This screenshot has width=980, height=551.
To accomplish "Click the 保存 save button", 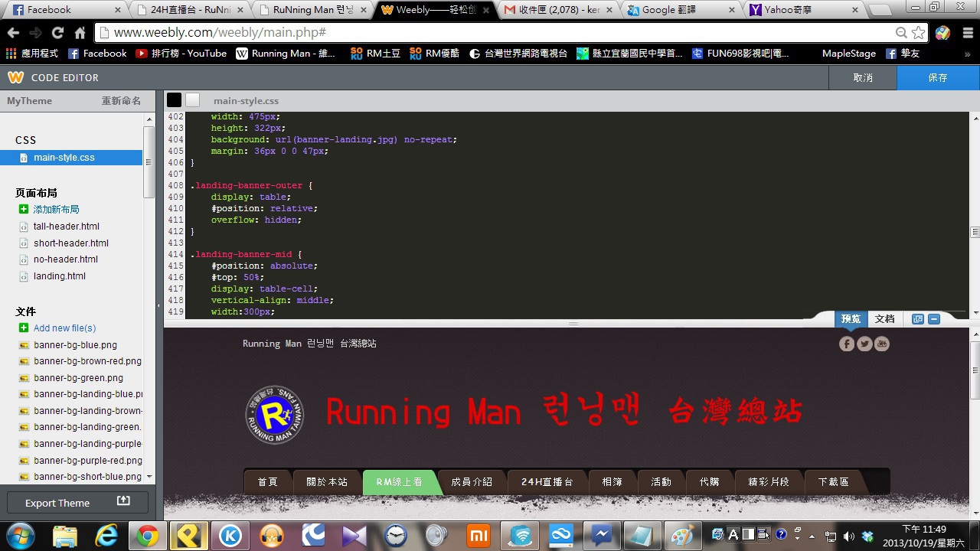I will tap(938, 78).
